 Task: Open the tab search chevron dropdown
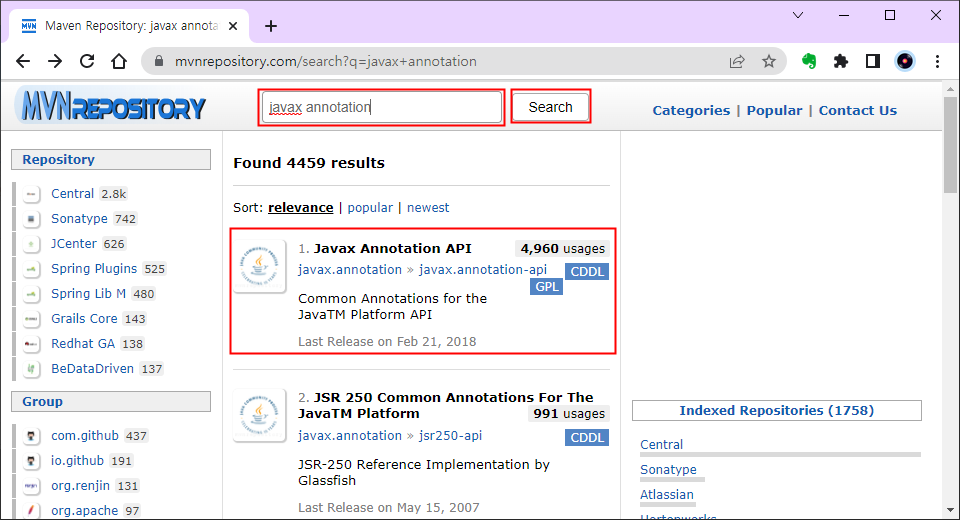[798, 15]
